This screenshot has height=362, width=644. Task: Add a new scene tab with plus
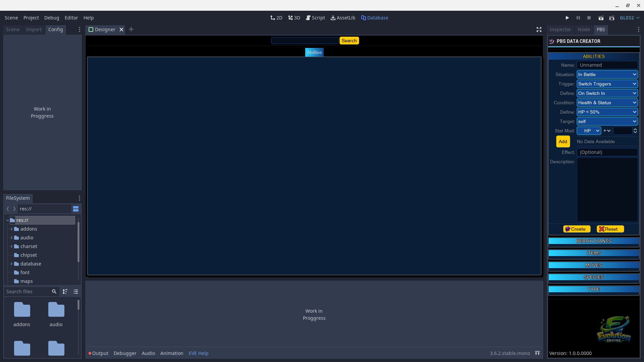[131, 29]
